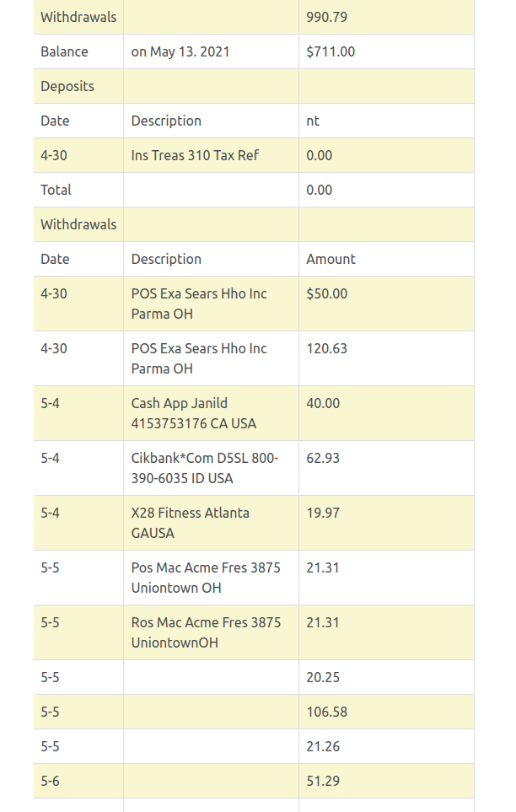Image resolution: width=516 pixels, height=812 pixels.
Task: Select the Balance label cell
Action: pyautogui.click(x=64, y=51)
